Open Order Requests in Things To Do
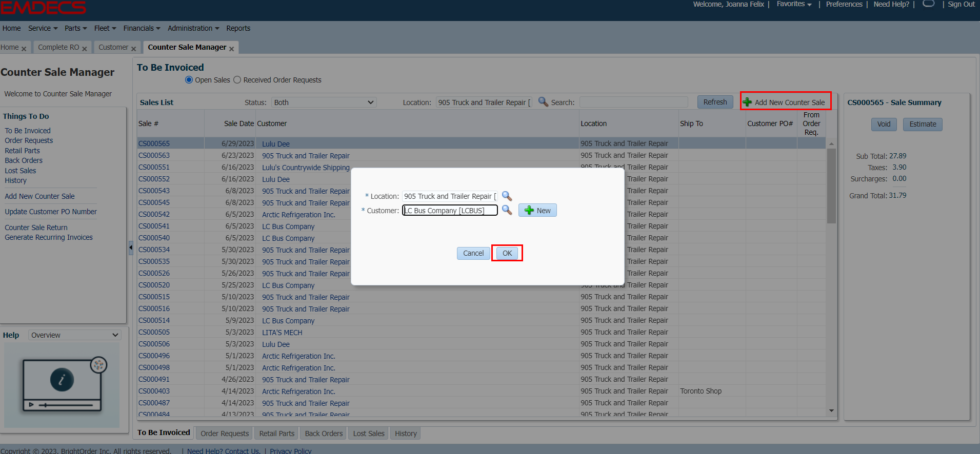Viewport: 980px width, 454px height. 29,140
